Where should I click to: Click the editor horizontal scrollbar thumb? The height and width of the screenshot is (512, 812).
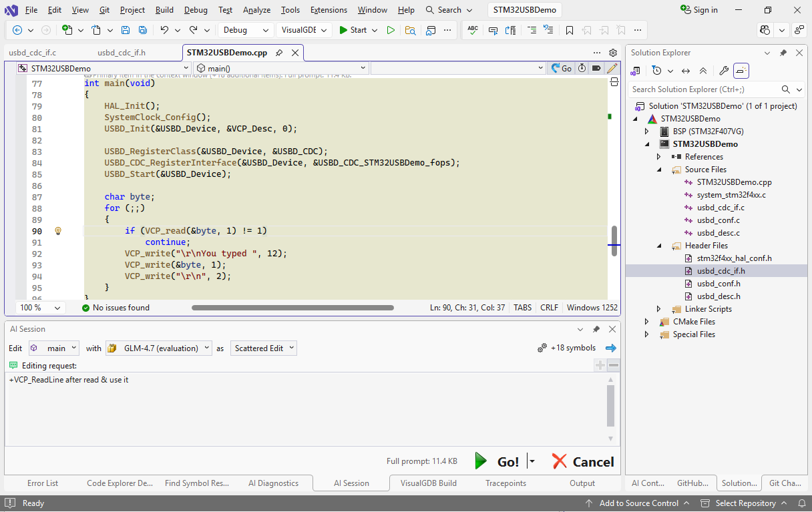[x=292, y=308]
